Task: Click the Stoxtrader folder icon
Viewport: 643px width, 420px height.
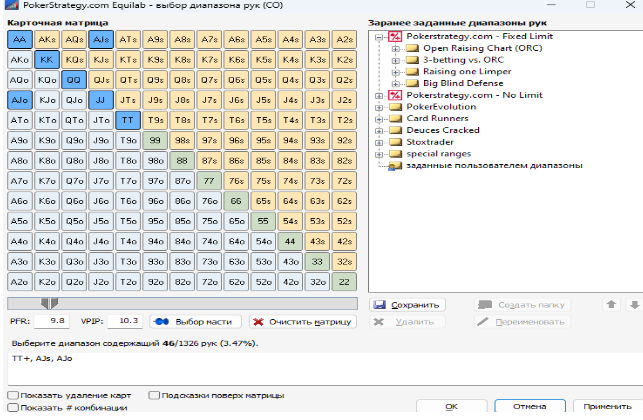Action: (395, 142)
